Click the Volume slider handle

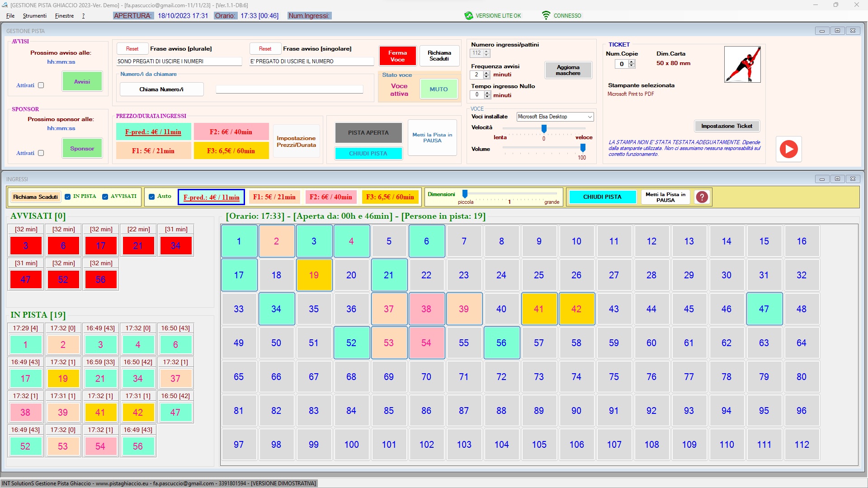pyautogui.click(x=583, y=148)
